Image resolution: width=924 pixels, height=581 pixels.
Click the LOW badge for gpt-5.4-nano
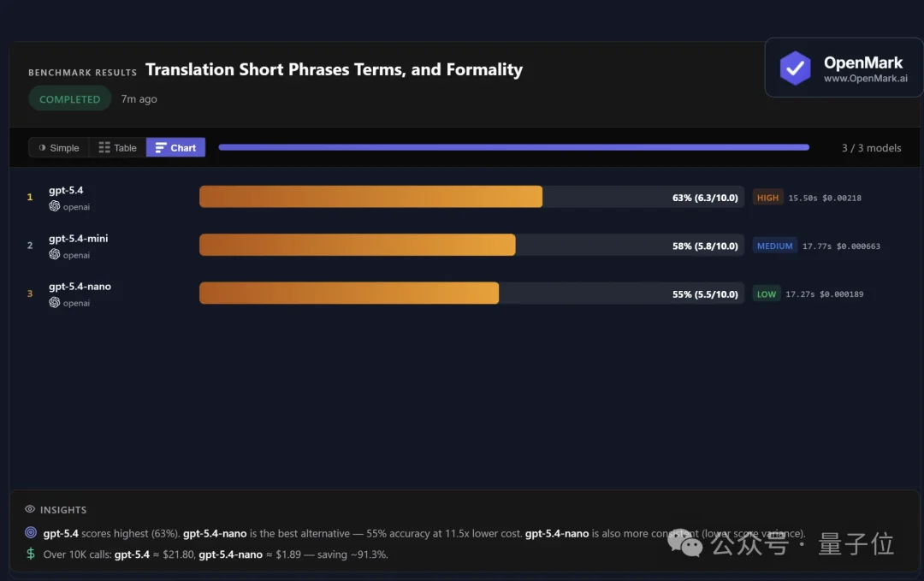[767, 293]
